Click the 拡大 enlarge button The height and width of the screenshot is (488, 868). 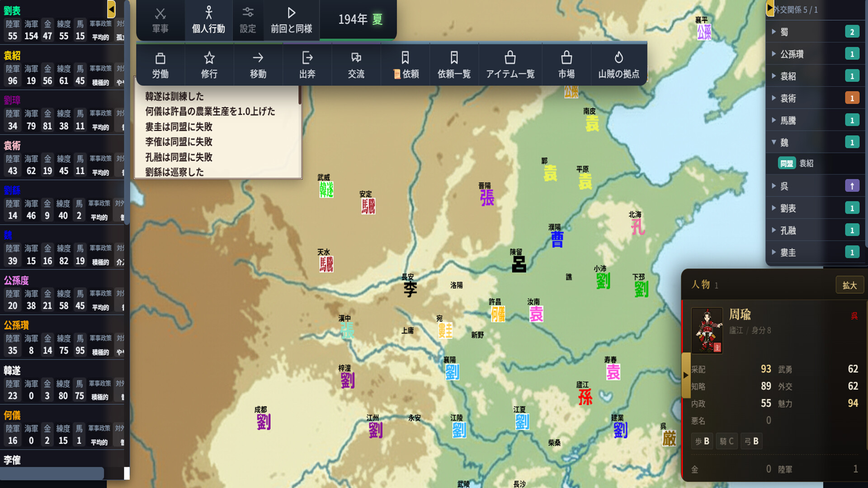pos(849,285)
